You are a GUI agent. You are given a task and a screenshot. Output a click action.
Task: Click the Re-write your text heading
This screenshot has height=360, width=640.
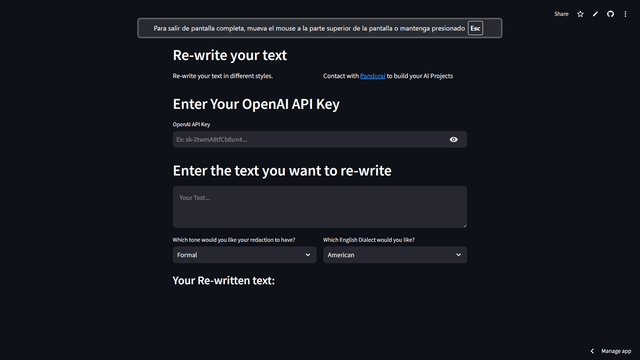pyautogui.click(x=230, y=55)
